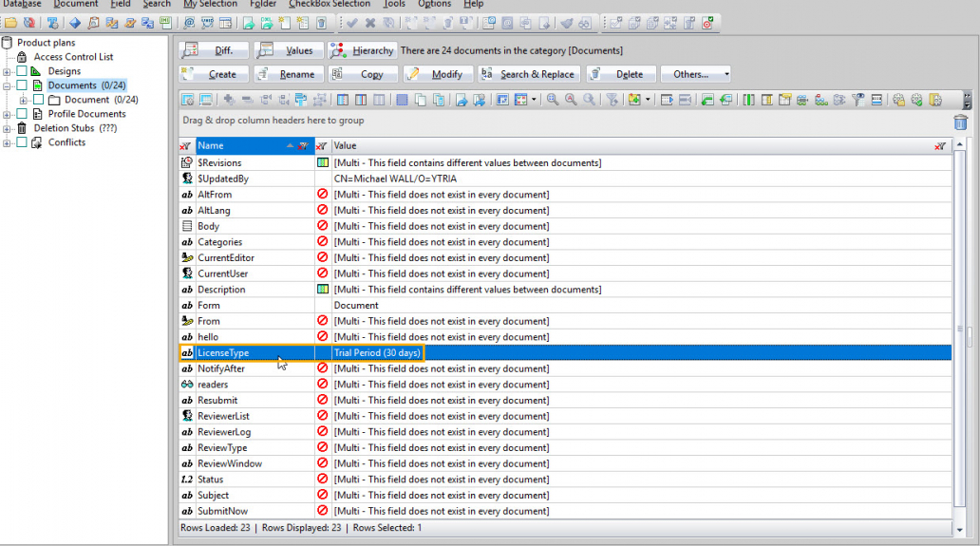Click the minus collapse icon in grid toolbar

click(x=248, y=100)
